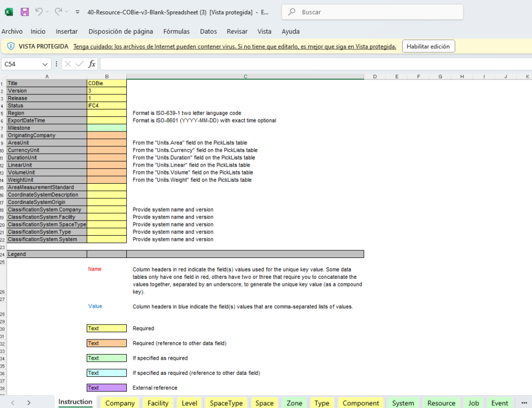Click the Insert Function fx icon
The height and width of the screenshot is (408, 532).
point(91,64)
